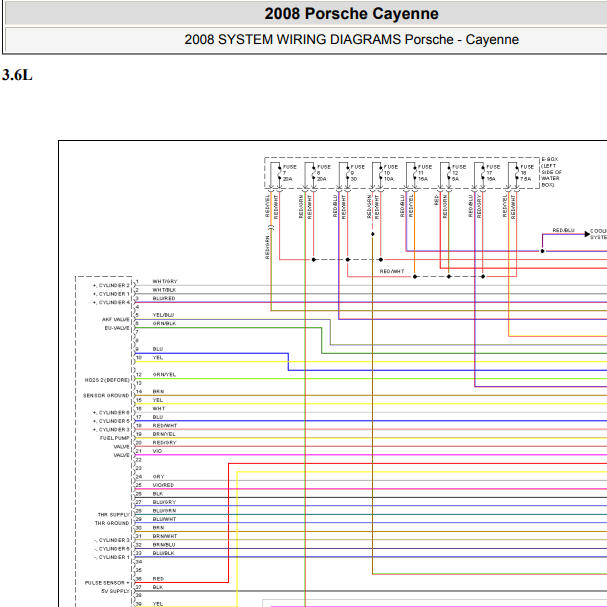Click the 'BLK' wire label at pin 26
Viewport: 607px width, 607px height.
158,494
